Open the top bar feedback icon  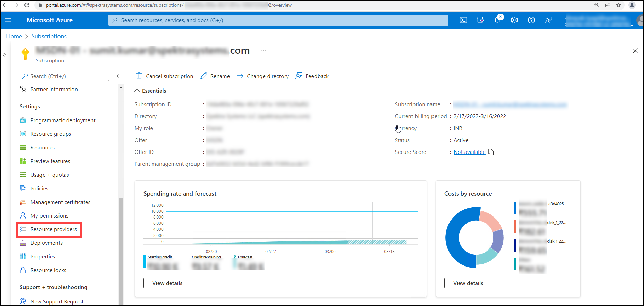coord(548,20)
